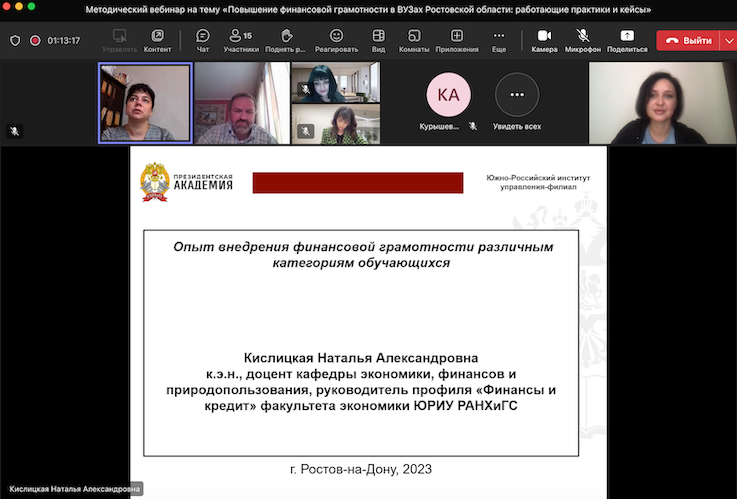This screenshot has width=737, height=499.
Task: Click Увидеть всех to view everyone
Action: coord(517,101)
